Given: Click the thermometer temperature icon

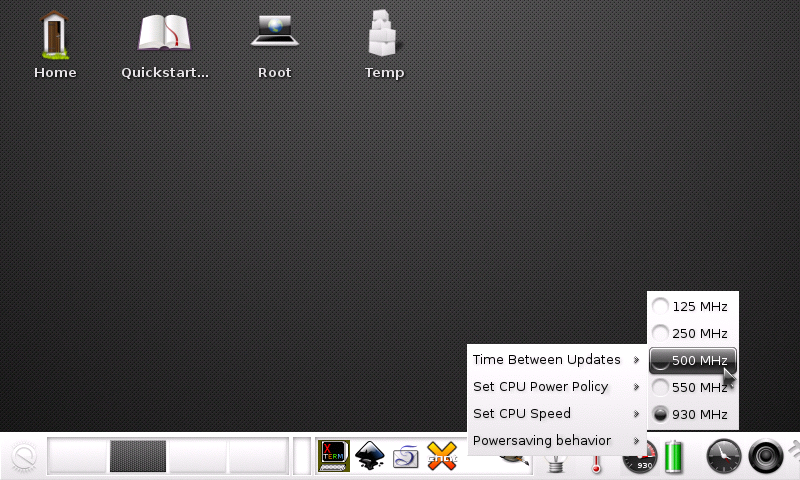Looking at the screenshot, I should (597, 462).
